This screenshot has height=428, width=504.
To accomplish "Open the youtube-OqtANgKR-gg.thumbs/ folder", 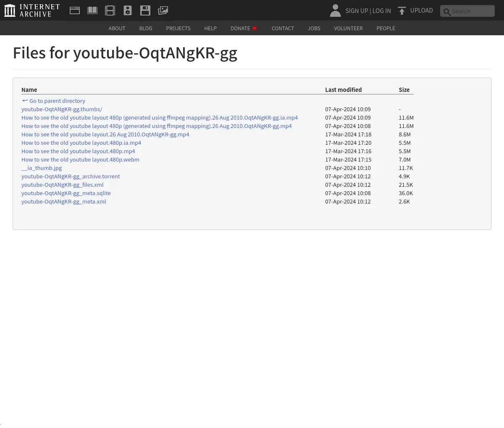I will (x=62, y=109).
